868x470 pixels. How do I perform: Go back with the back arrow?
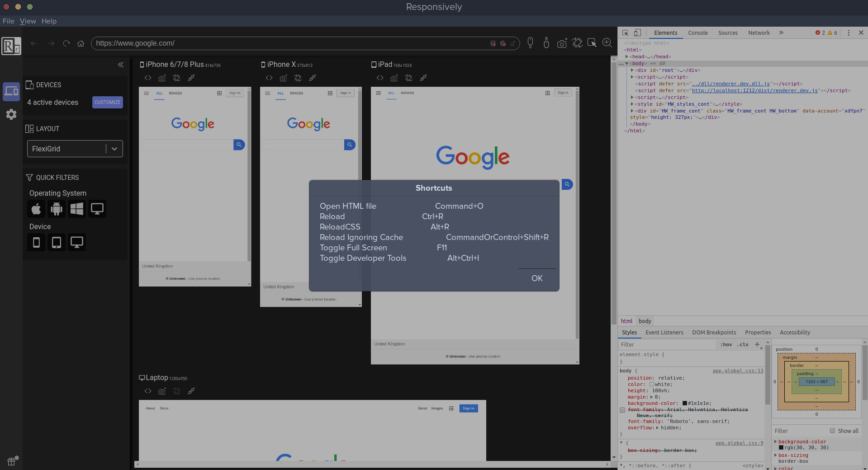coord(34,43)
